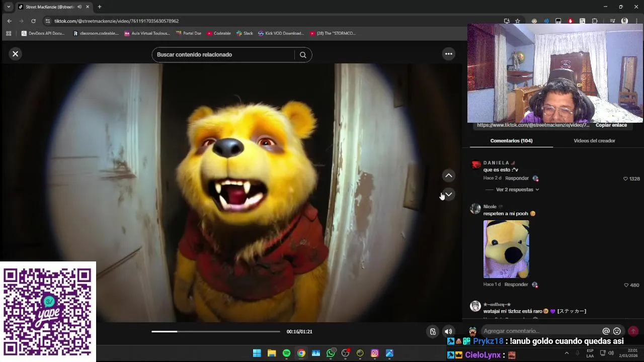Show hidden system tray icons chevron

click(567, 353)
